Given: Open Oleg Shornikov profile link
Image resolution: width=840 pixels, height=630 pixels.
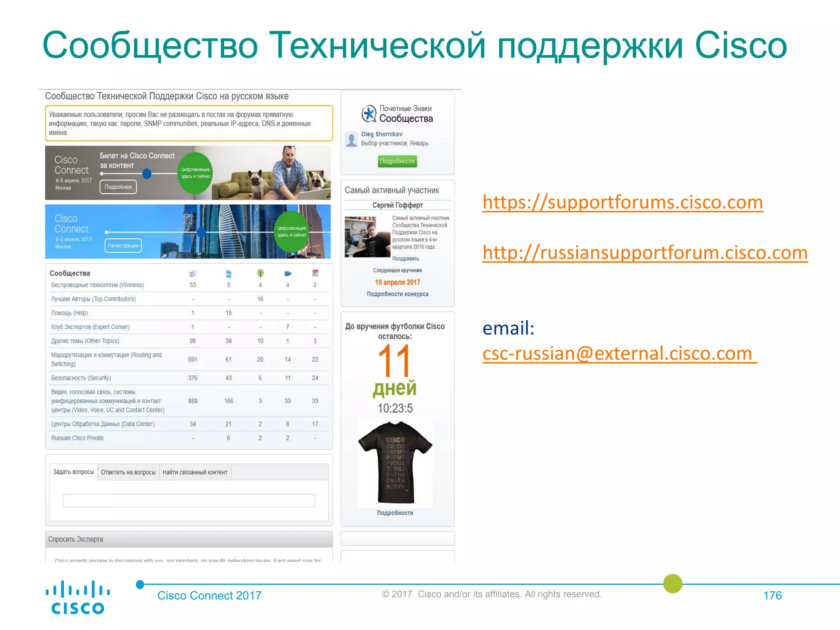Looking at the screenshot, I should point(381,134).
